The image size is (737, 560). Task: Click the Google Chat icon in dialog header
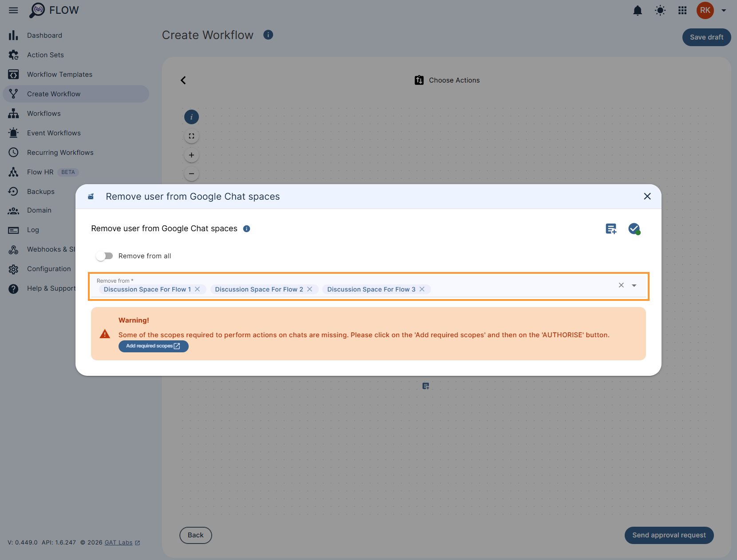click(x=91, y=196)
